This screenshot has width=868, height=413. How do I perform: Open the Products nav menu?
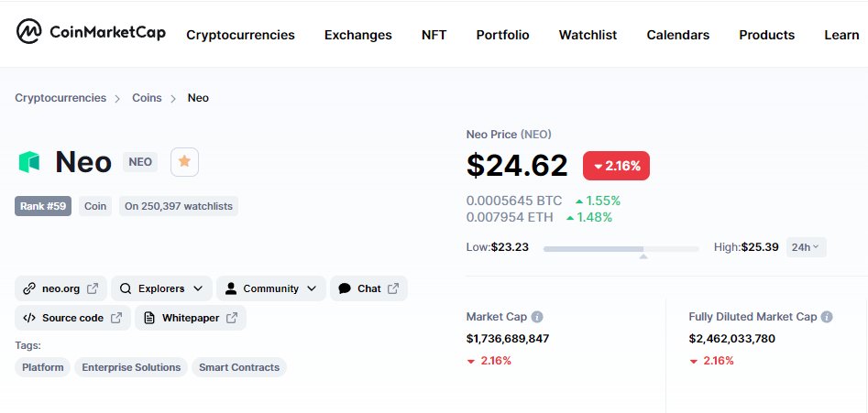pos(766,35)
